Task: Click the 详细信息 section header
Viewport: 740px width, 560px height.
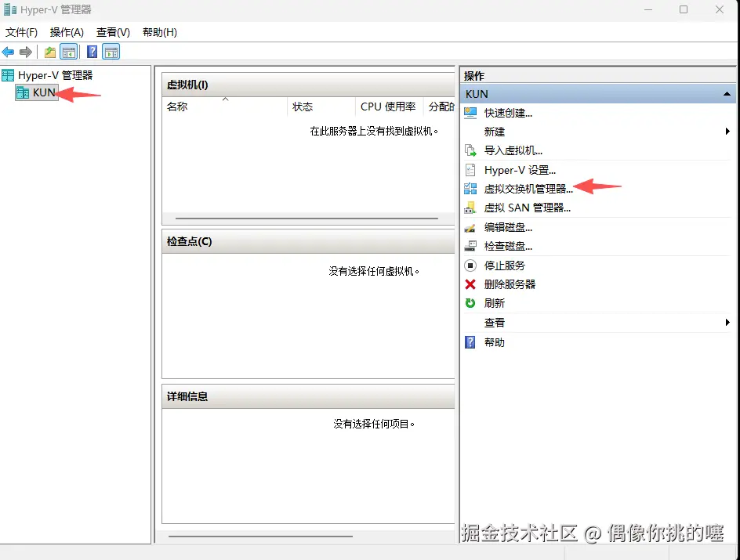Action: click(309, 396)
